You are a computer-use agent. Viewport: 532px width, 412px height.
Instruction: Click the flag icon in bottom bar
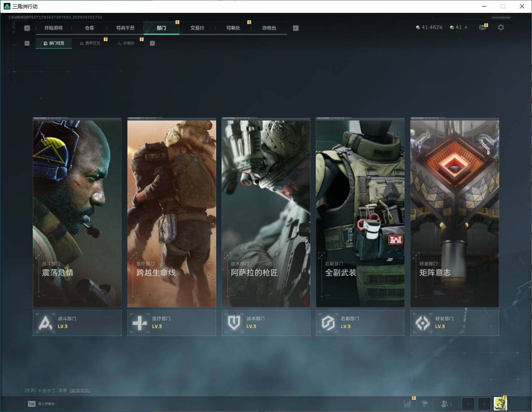pyautogui.click(x=425, y=403)
